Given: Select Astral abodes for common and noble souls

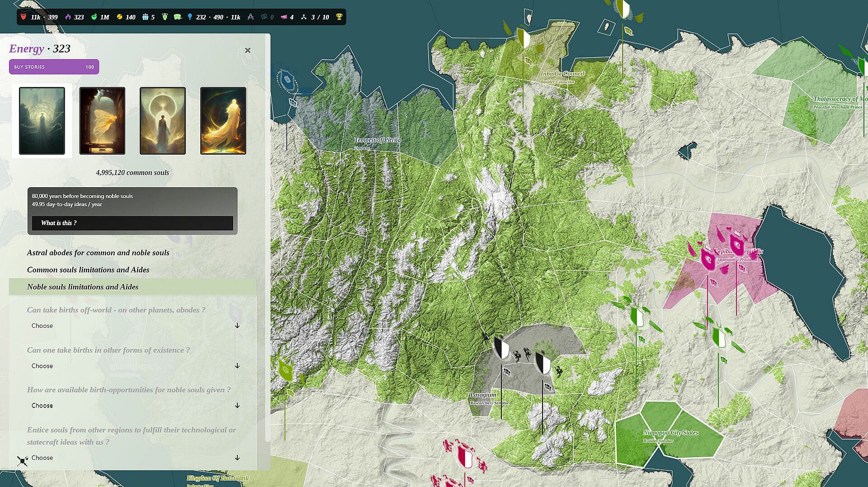Looking at the screenshot, I should 98,253.
